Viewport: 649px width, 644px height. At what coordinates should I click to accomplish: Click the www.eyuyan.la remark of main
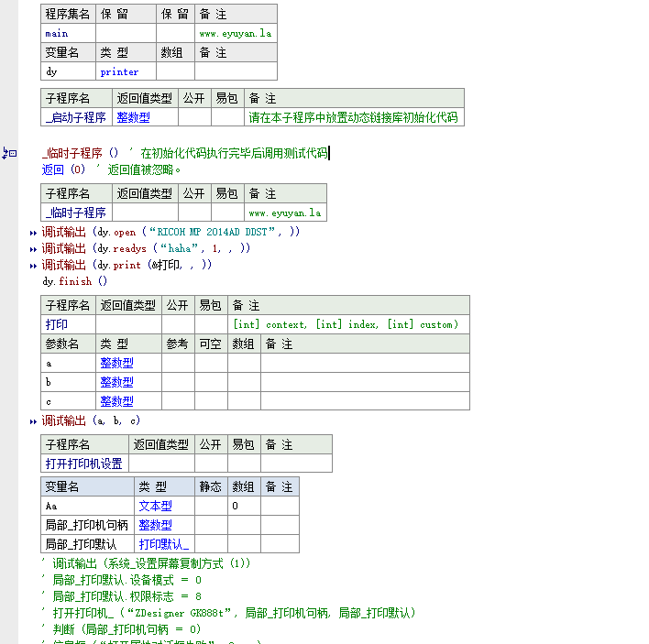tap(235, 33)
